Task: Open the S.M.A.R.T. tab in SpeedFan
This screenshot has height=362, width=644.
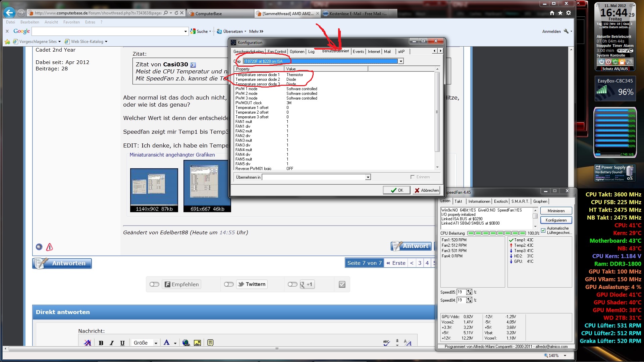Action: pos(520,201)
